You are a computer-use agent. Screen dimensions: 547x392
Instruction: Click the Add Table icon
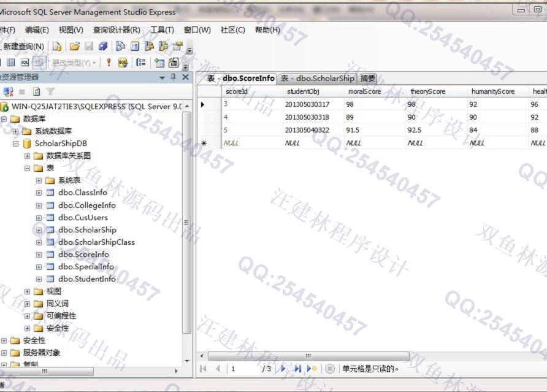[x=159, y=63]
